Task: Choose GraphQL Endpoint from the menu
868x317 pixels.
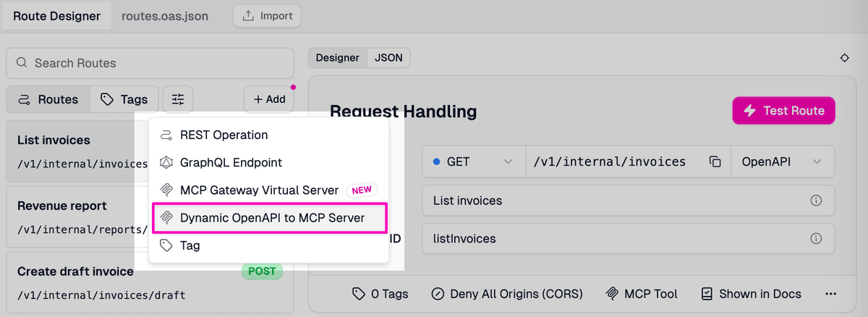Action: coord(268,163)
